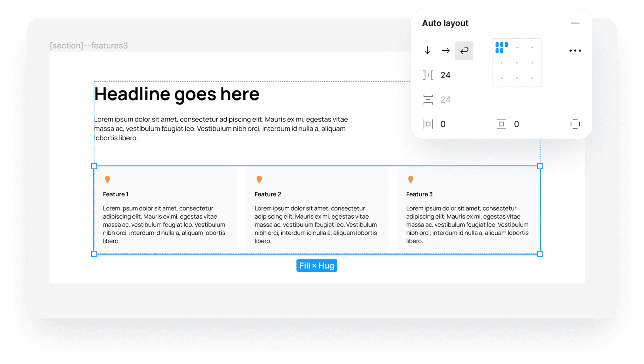The width and height of the screenshot is (644, 364).
Task: Click the vertical gap spacing icon
Action: click(x=429, y=99)
